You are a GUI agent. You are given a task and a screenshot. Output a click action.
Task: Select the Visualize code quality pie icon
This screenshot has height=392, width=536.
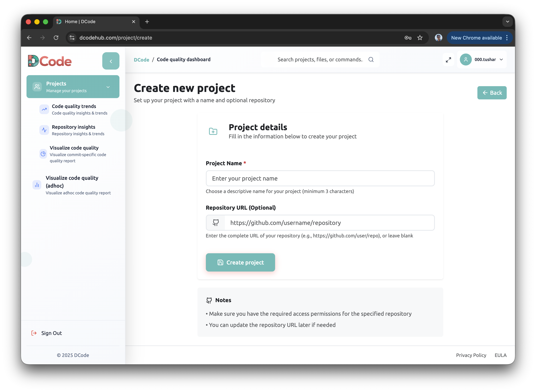point(43,154)
